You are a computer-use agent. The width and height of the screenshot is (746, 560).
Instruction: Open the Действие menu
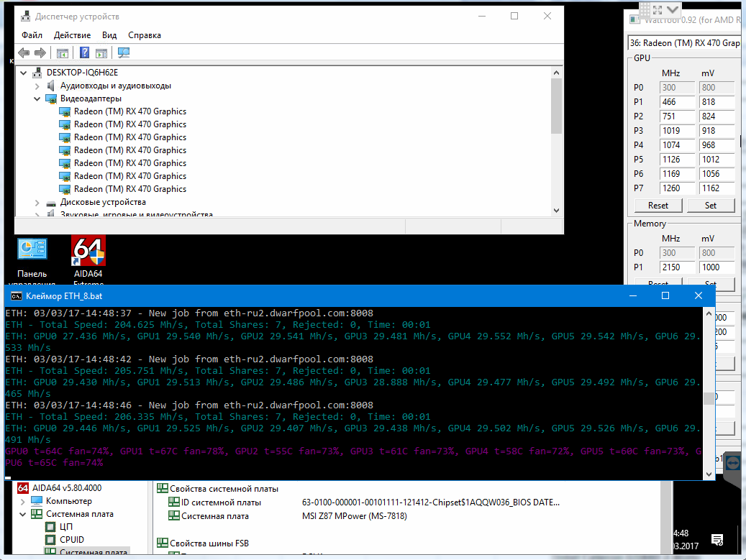72,35
